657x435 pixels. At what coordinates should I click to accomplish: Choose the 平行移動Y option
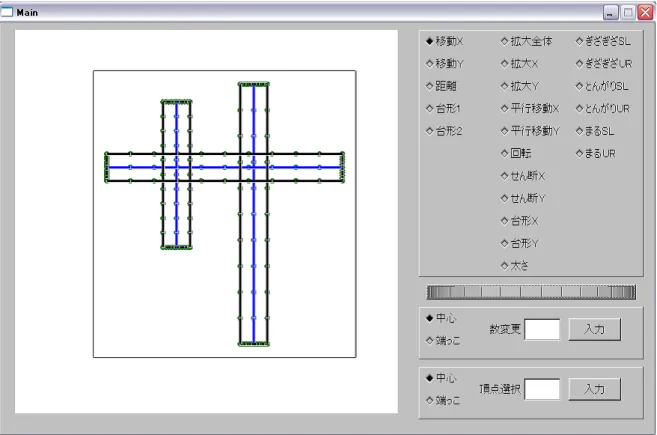[x=530, y=131]
